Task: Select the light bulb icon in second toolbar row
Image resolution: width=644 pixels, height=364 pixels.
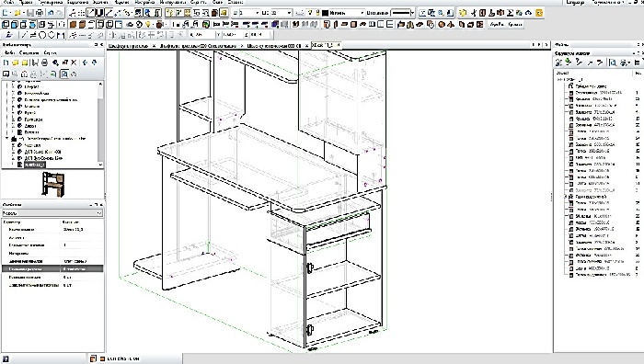Action: pyautogui.click(x=148, y=24)
